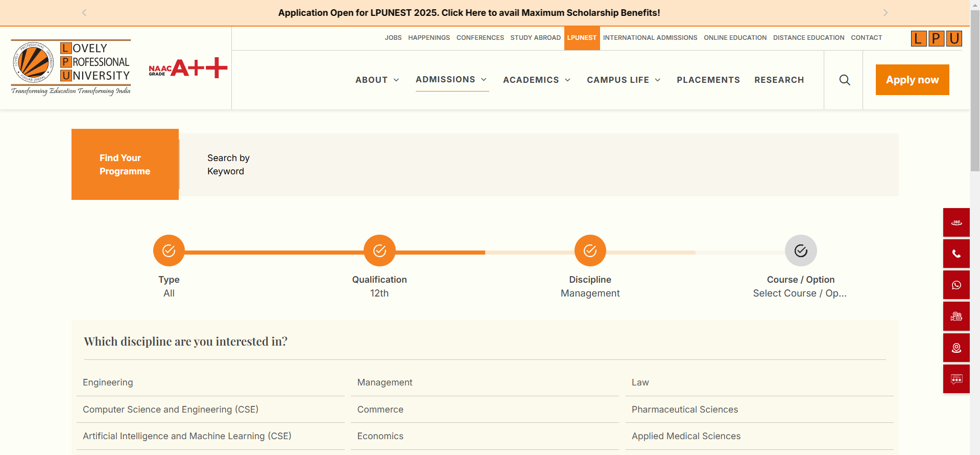Click the 'Select Course / Op...' step label
Screen dimensions: 980x455
coord(800,293)
